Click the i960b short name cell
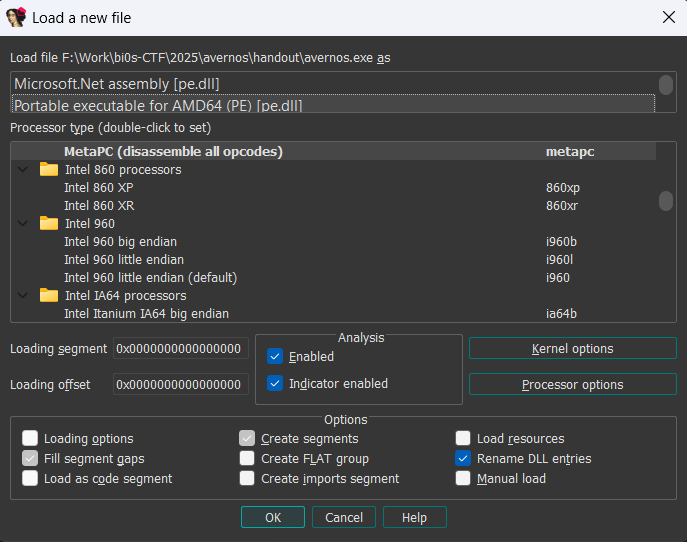 pyautogui.click(x=561, y=241)
